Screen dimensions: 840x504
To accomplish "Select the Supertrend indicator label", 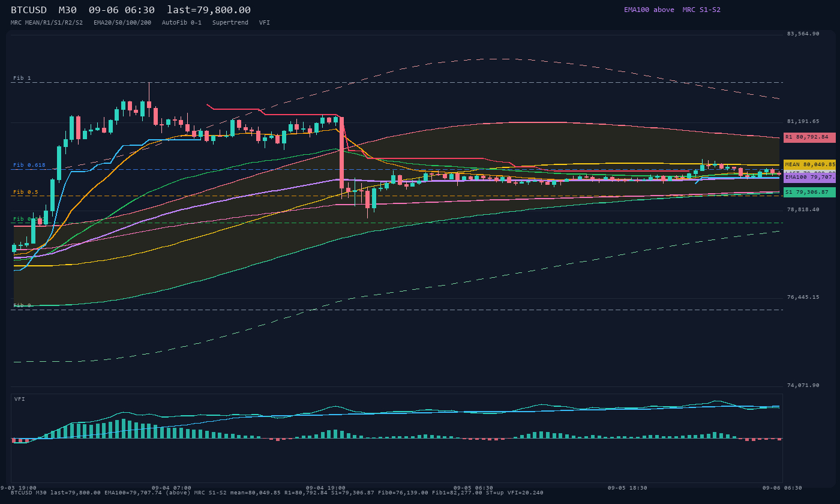I will (230, 23).
